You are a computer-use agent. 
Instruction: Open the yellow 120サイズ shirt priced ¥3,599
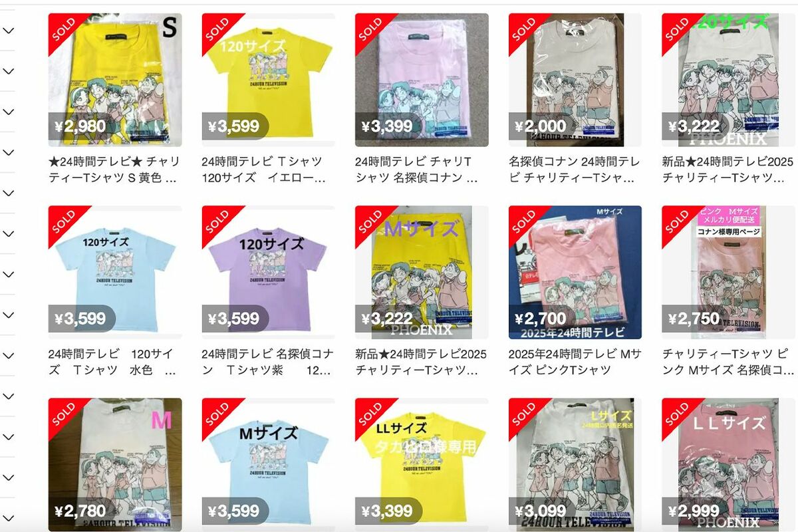click(269, 80)
